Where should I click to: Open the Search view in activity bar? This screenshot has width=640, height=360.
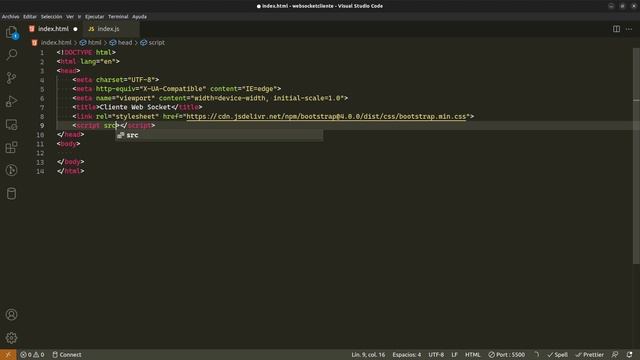click(11, 54)
